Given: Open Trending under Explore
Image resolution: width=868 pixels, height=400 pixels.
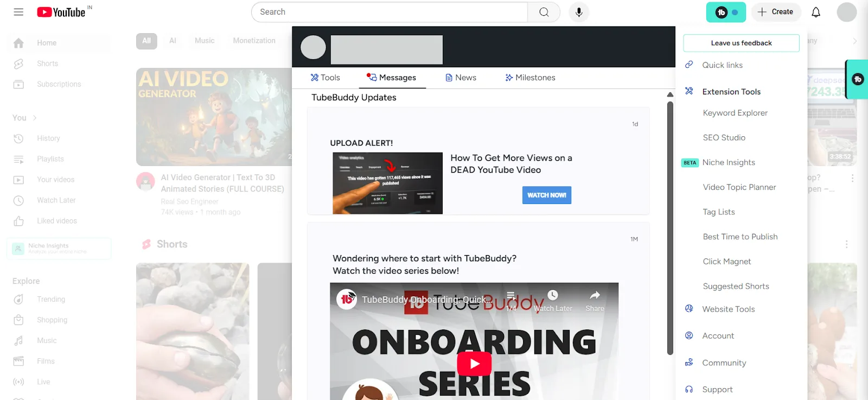Looking at the screenshot, I should pyautogui.click(x=59, y=299).
